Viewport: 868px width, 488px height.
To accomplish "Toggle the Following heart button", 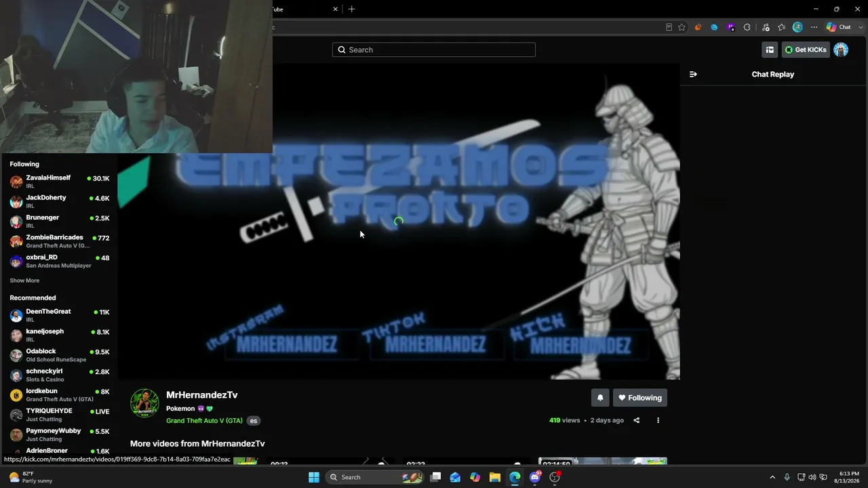I will point(639,398).
